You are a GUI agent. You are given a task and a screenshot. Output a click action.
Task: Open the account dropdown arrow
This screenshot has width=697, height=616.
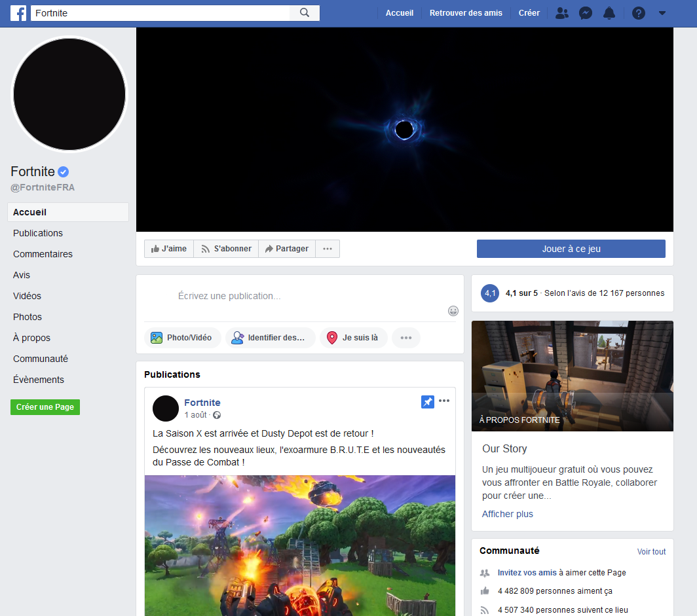pyautogui.click(x=662, y=13)
